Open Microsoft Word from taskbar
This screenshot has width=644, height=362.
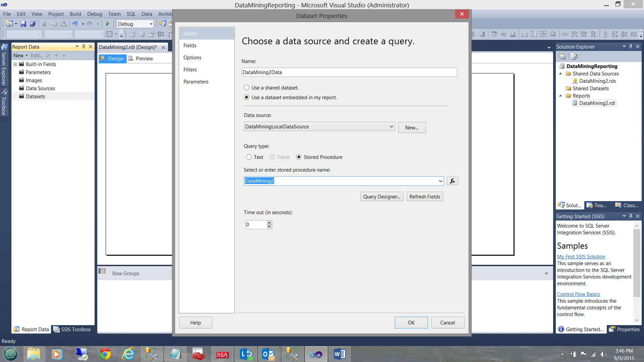pyautogui.click(x=339, y=354)
